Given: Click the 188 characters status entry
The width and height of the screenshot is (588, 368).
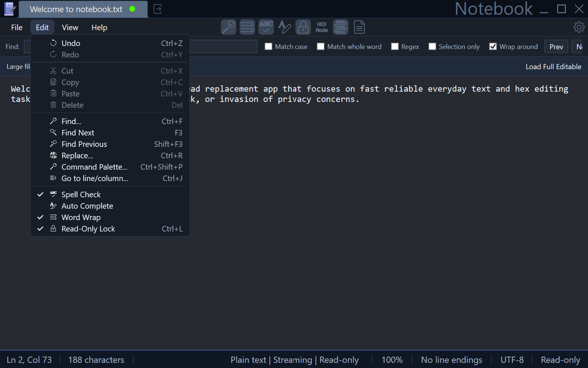Looking at the screenshot, I should coord(96,360).
